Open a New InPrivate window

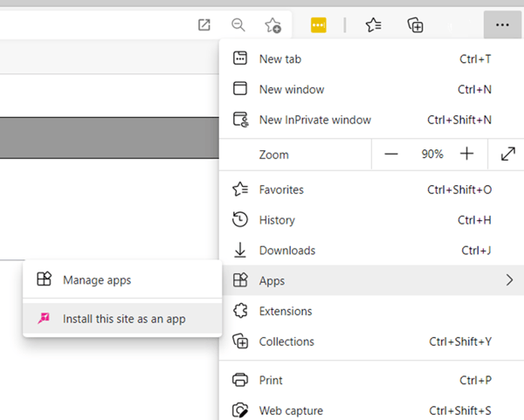314,120
